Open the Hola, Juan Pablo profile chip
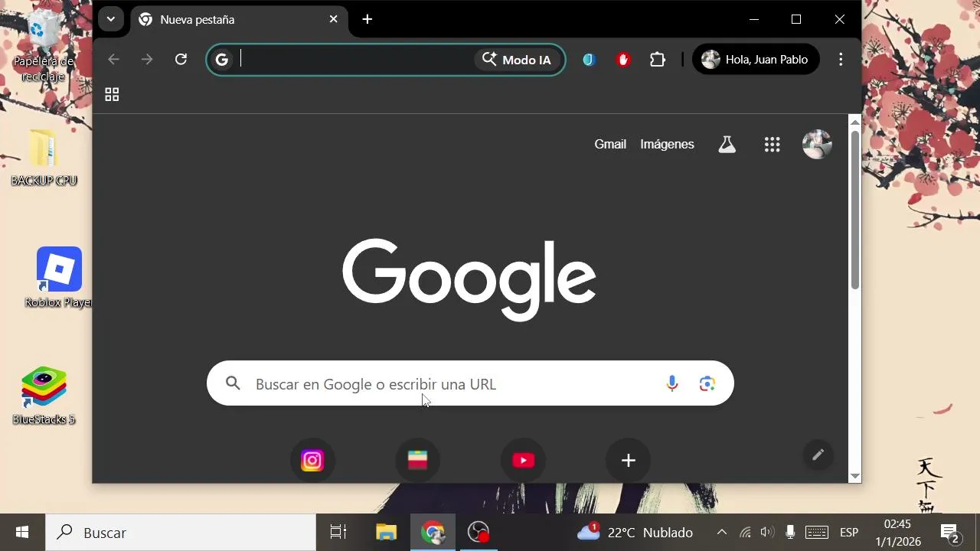This screenshot has width=980, height=551. point(756,60)
